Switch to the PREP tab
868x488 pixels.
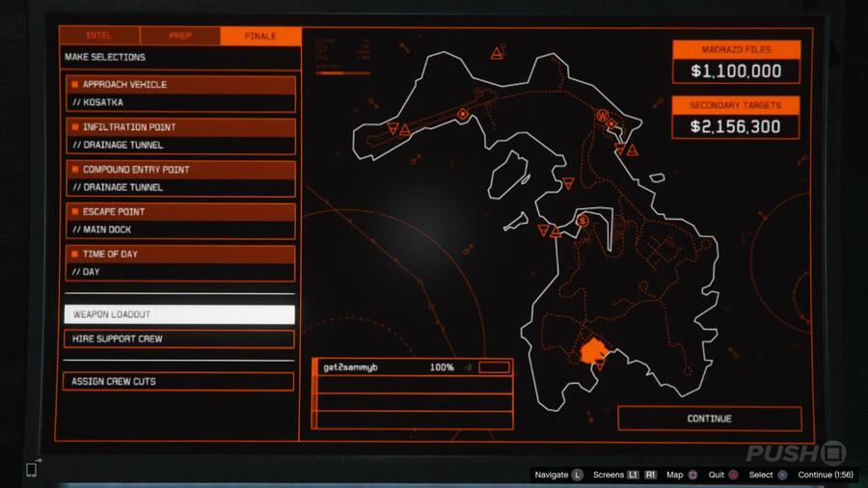point(180,36)
